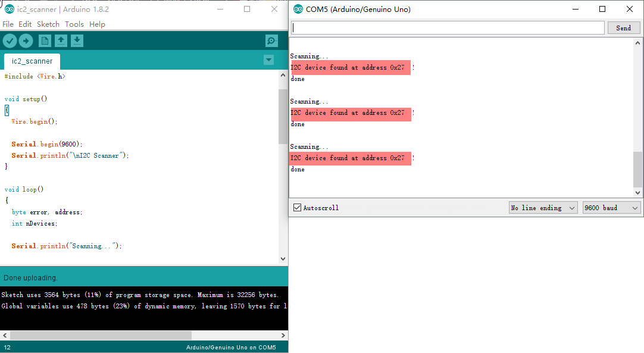Click the serial monitor scroll up arrow
The height and width of the screenshot is (353, 644).
[637, 43]
